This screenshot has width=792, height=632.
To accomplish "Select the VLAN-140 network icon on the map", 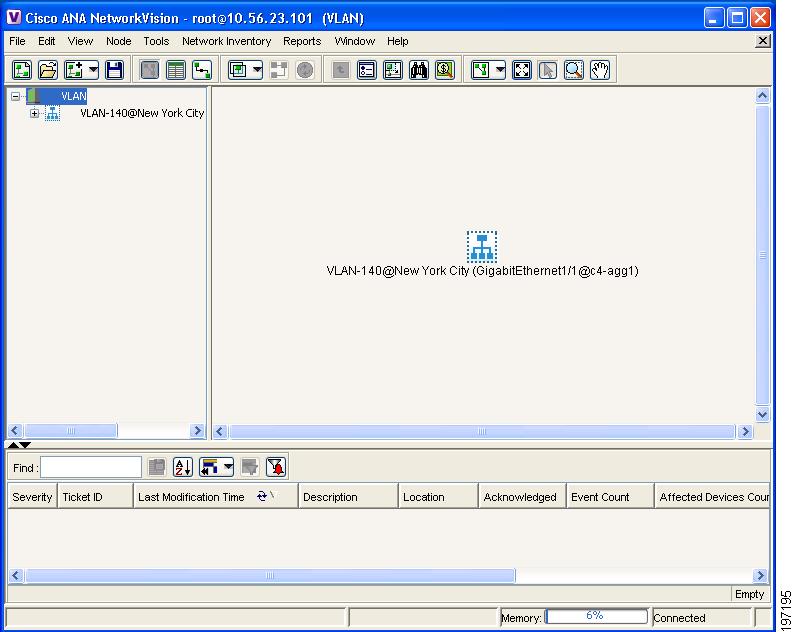I will [x=482, y=247].
